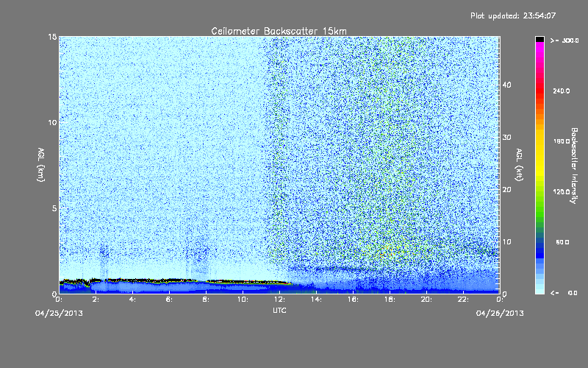588x368 pixels.
Task: Click the faint vertical streak near 8 UTC
Action: (x=198, y=259)
